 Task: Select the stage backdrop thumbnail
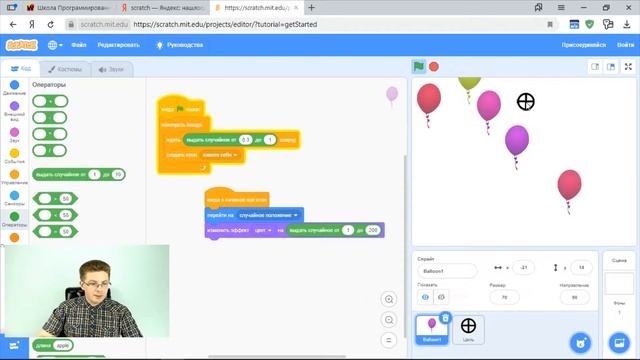619,283
